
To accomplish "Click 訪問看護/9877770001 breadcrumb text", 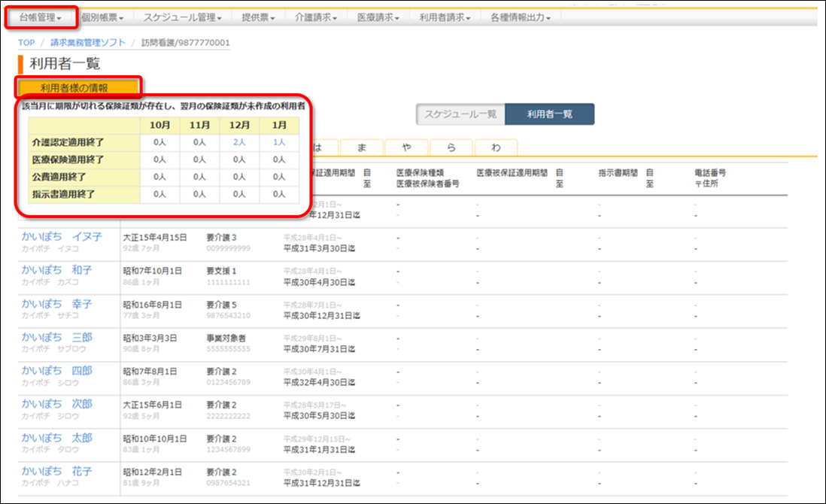I will [x=185, y=43].
